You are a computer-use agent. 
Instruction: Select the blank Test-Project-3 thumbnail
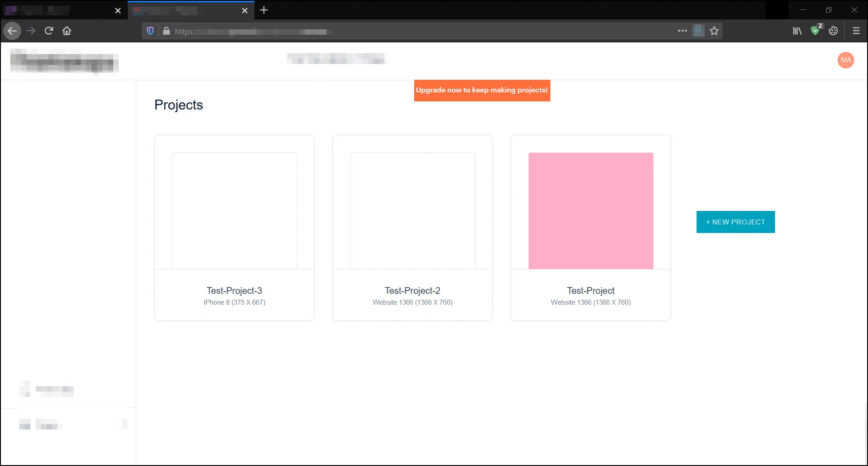point(234,210)
